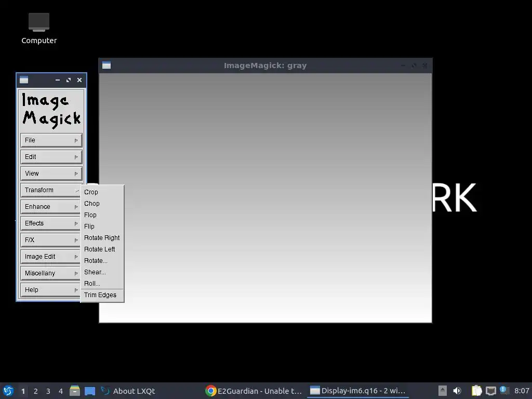Pick Rotate Left menu entry
This screenshot has height=399, width=532.
pos(102,249)
